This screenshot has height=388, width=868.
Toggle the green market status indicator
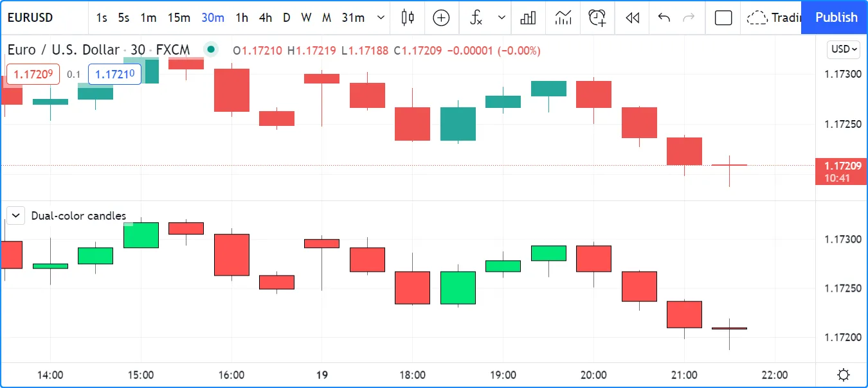click(x=210, y=49)
